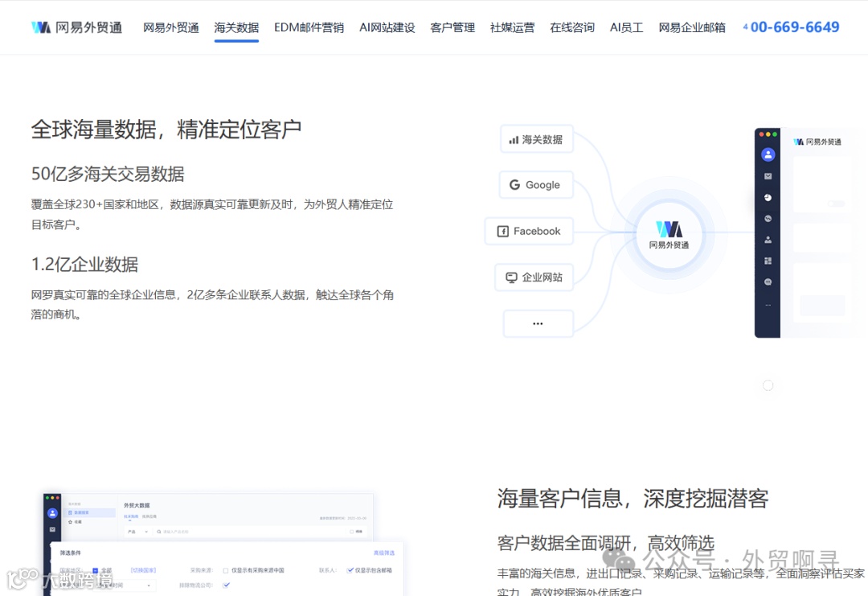Switch to the 找供应商 tab
The height and width of the screenshot is (596, 868).
tap(149, 516)
